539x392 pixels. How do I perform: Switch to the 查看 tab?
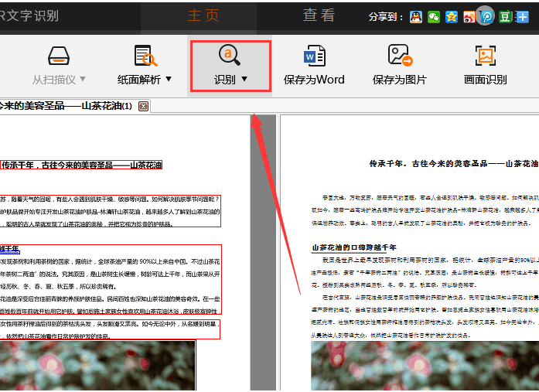pos(319,15)
